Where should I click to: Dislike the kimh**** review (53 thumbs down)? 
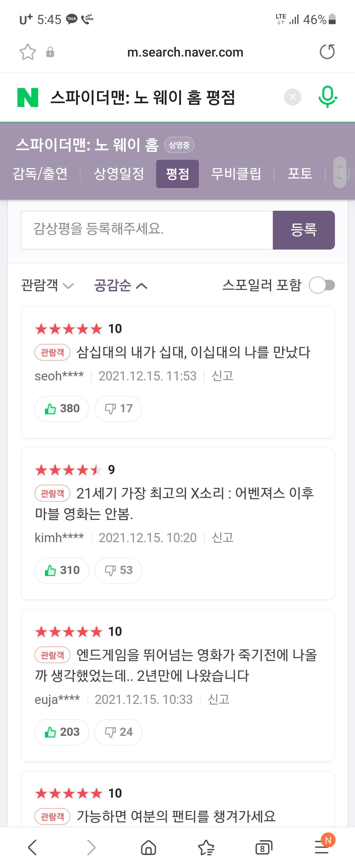pyautogui.click(x=118, y=570)
